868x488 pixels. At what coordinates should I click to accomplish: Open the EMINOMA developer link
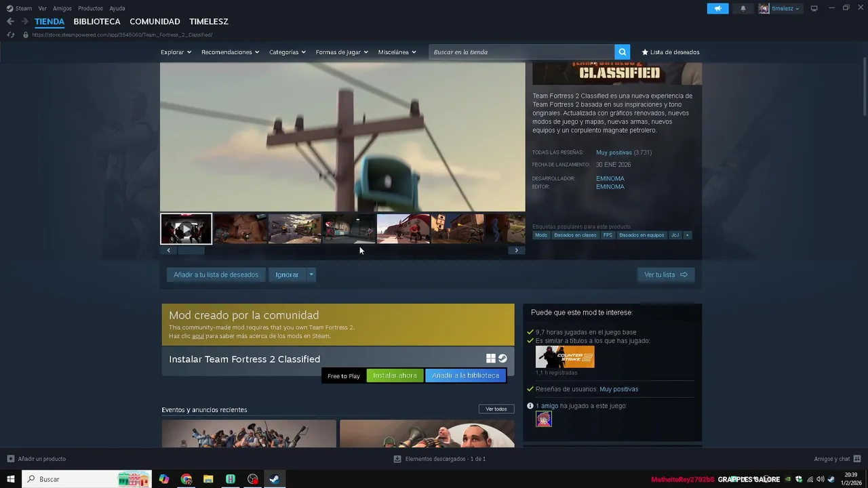(610, 178)
